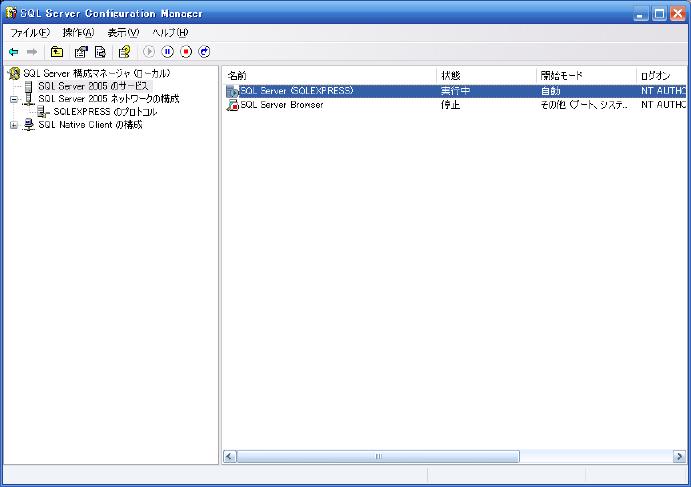Click the horizontal scrollbar left arrow
The height and width of the screenshot is (487, 691).
pyautogui.click(x=230, y=456)
